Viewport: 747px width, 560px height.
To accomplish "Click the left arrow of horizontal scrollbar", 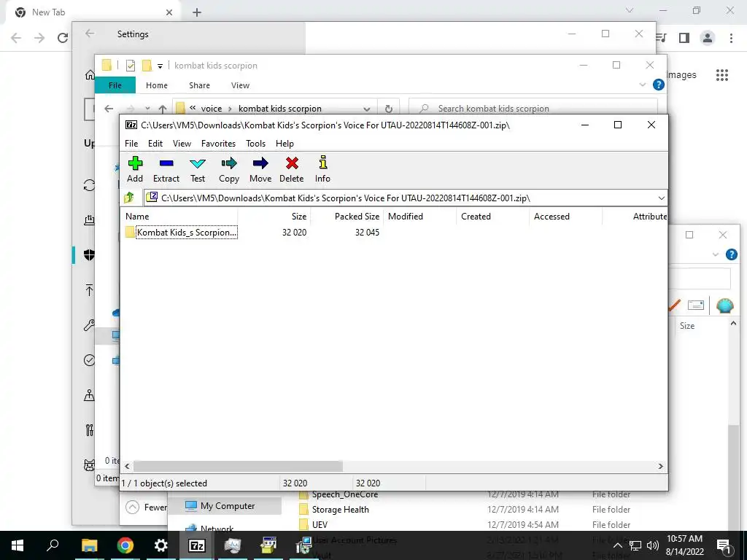I will pos(127,466).
